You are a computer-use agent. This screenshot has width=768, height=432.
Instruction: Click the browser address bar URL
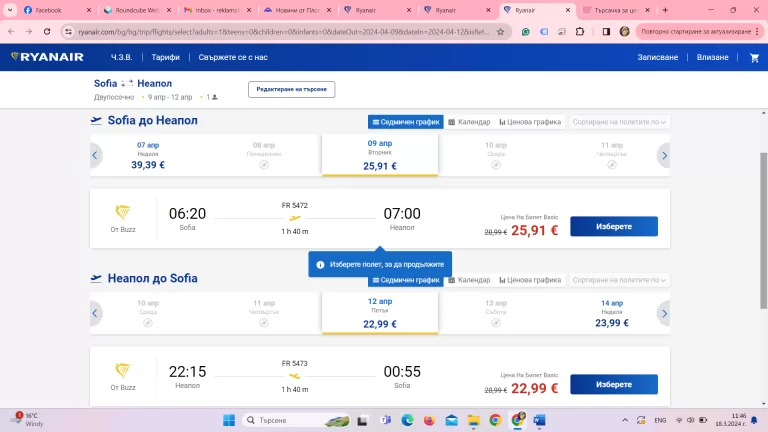(x=284, y=32)
